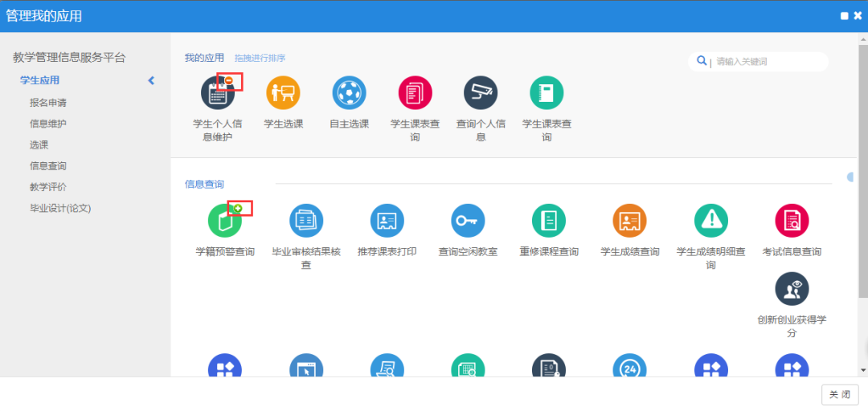This screenshot has height=411, width=868.
Task: Click the 拖拽进行排序 hint text
Action: (x=260, y=58)
